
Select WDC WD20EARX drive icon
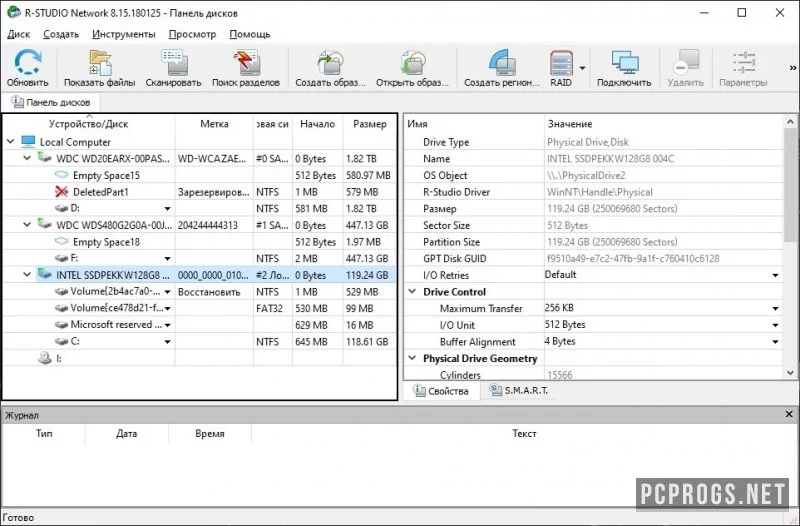click(x=45, y=157)
